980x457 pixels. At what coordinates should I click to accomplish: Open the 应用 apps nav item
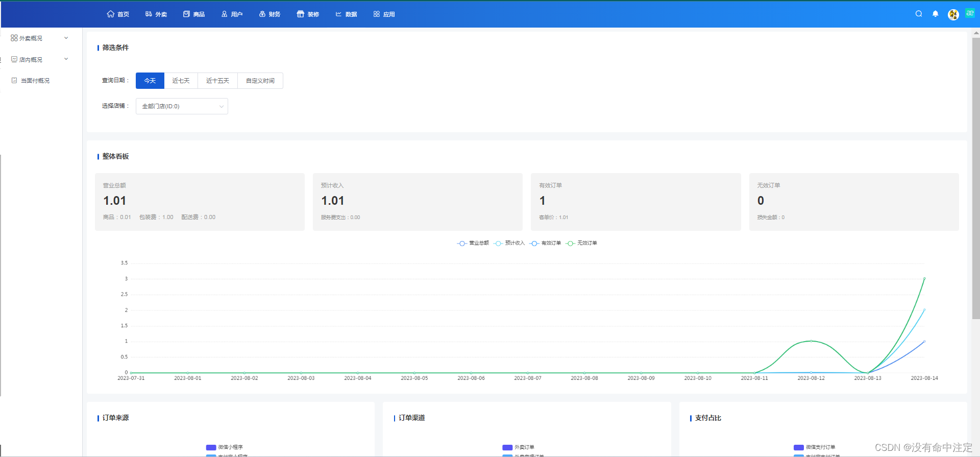point(384,14)
